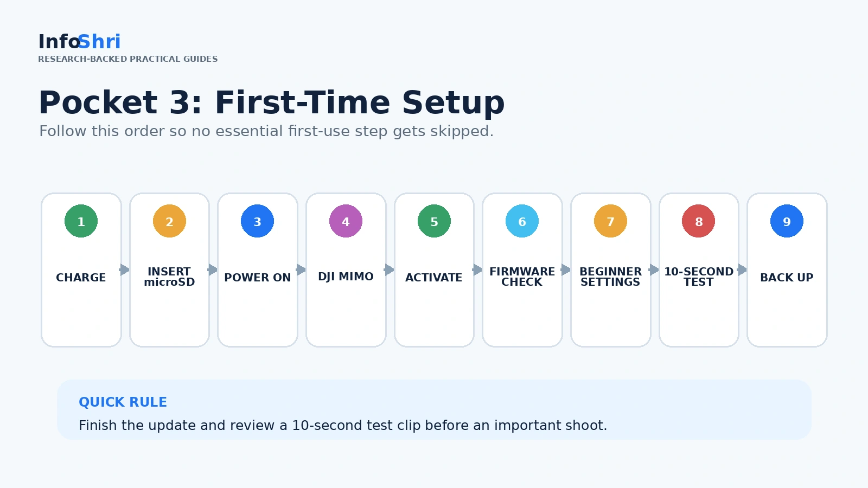Select the BEGINNER SETTINGS label
This screenshot has width=868, height=488.
[610, 277]
